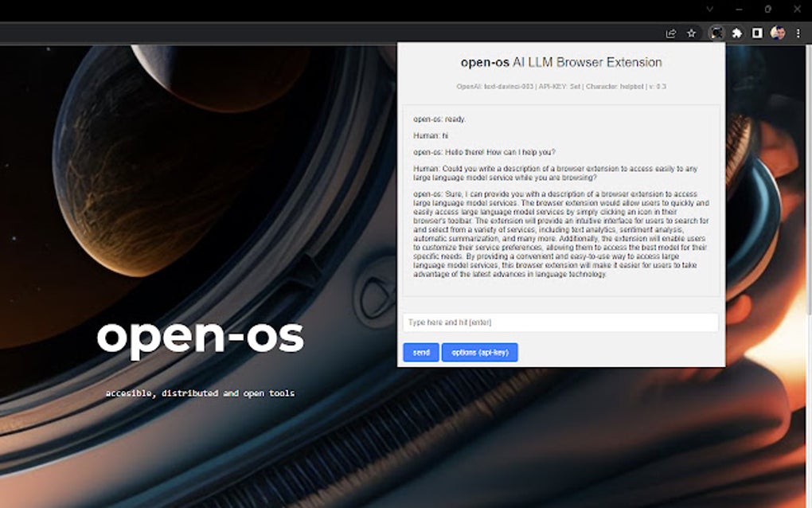Open the side panel icon
Viewport: 812px width, 508px height.
(x=757, y=33)
